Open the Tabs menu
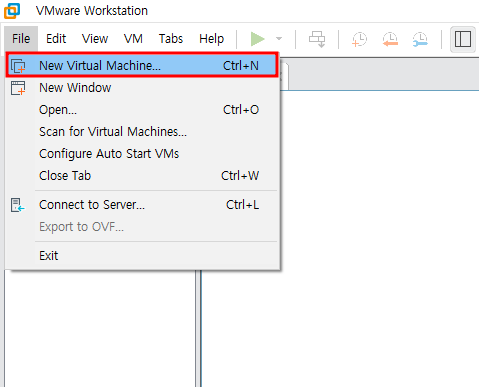The height and width of the screenshot is (387, 479). coord(171,39)
